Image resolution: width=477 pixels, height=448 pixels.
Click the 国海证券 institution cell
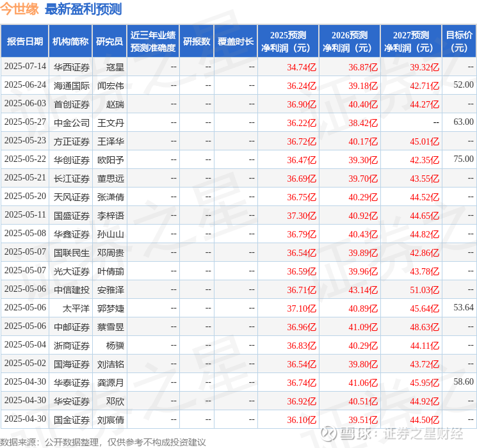(x=72, y=364)
